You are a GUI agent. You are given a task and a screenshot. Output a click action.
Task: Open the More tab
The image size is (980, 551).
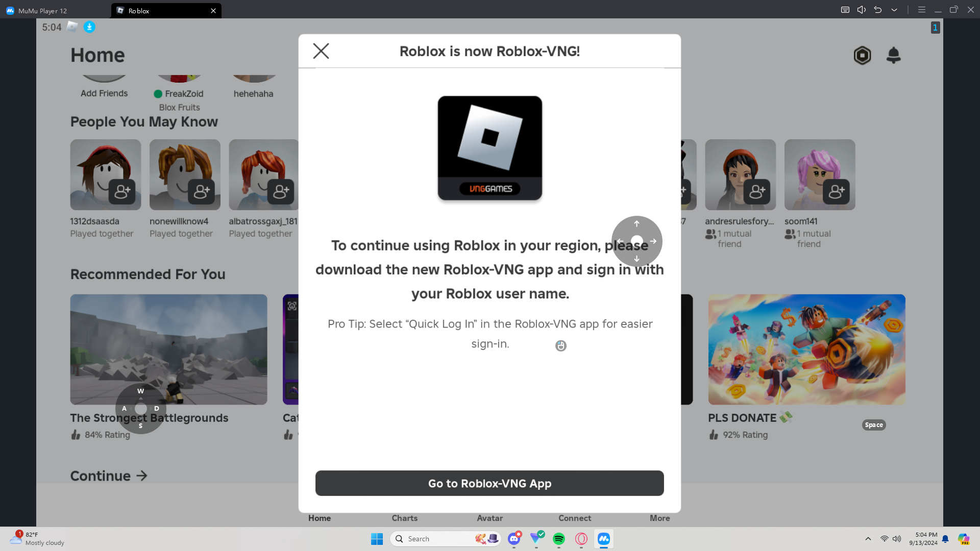coord(660,518)
